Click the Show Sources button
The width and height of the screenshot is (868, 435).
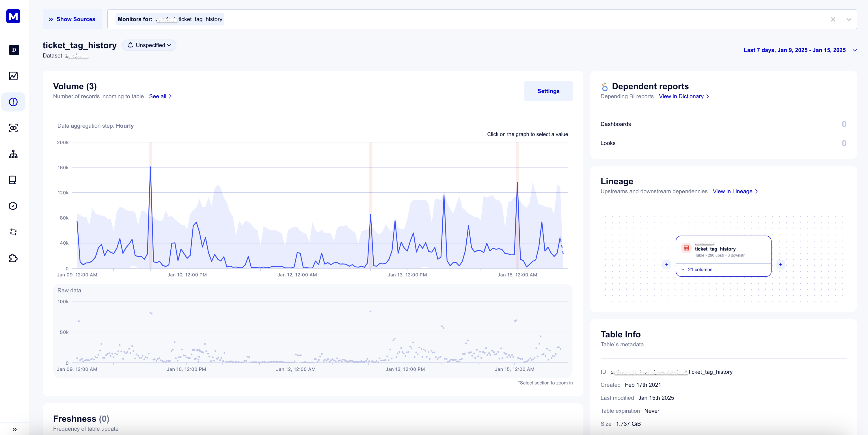pyautogui.click(x=72, y=19)
